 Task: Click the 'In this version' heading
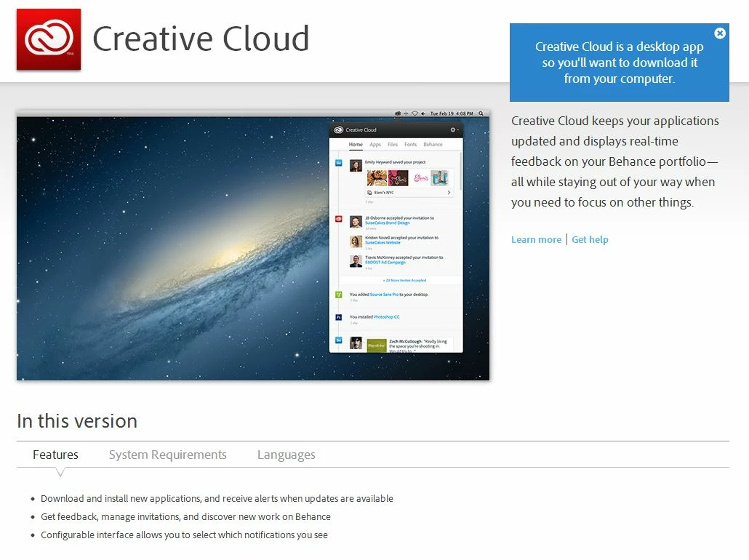click(x=77, y=421)
